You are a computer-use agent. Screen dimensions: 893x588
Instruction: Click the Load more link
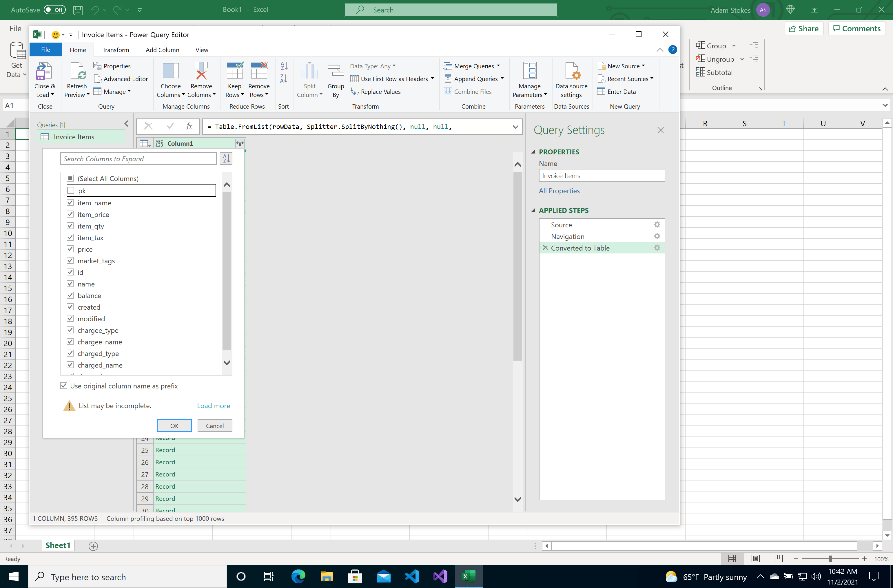213,406
